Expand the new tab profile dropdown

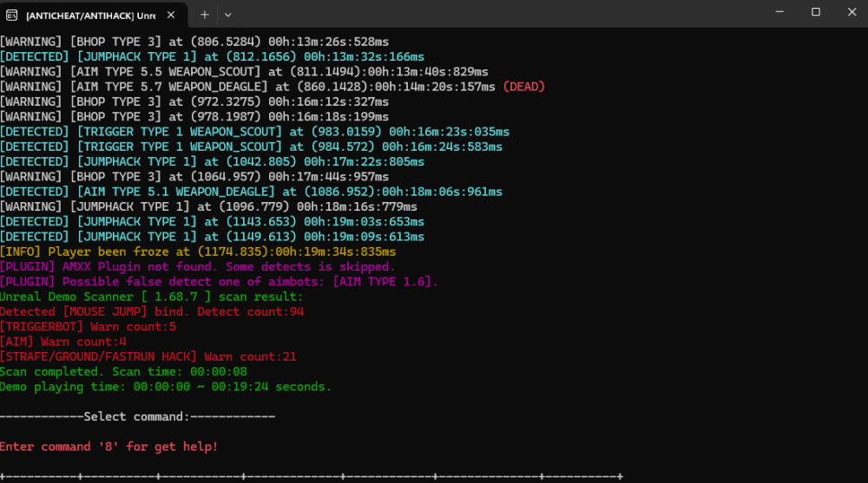tap(227, 15)
